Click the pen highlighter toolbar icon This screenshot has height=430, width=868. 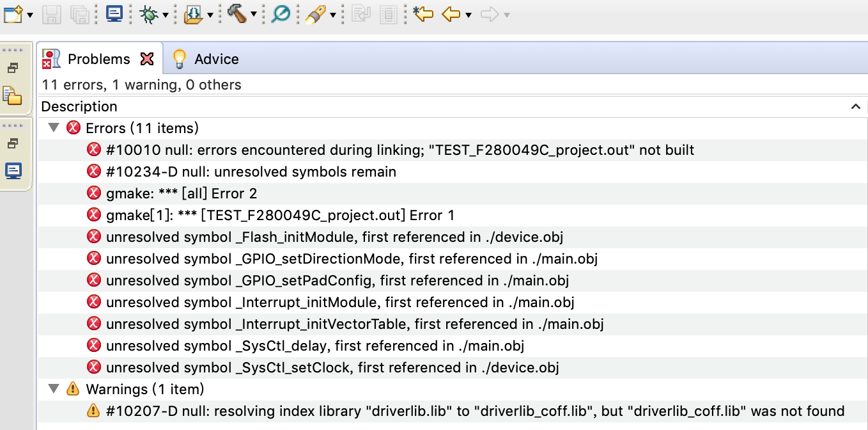tap(314, 13)
